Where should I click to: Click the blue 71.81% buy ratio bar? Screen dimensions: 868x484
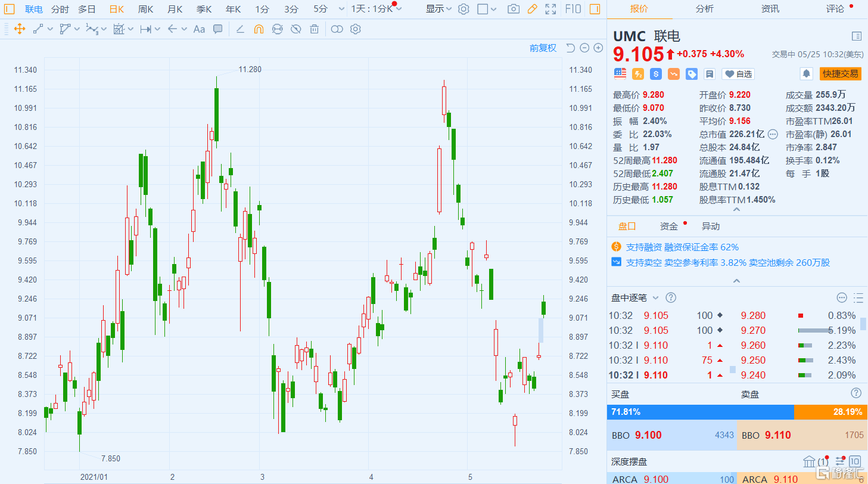tap(700, 412)
